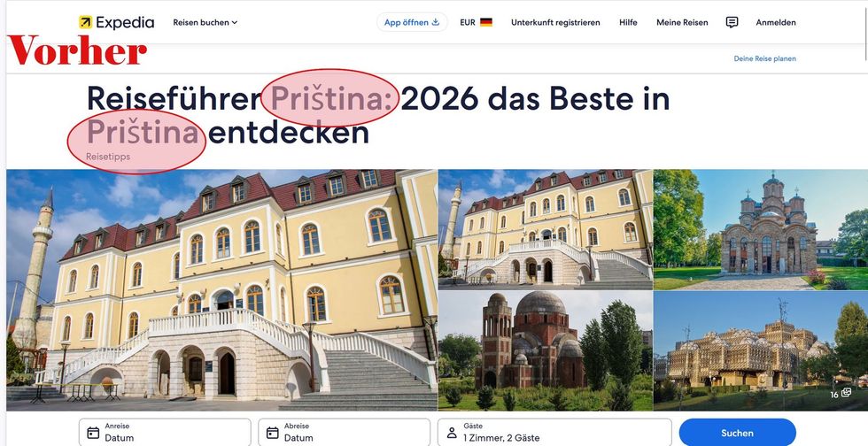Open Meine Reisen in navigation
The width and height of the screenshot is (868, 446).
coord(682,22)
